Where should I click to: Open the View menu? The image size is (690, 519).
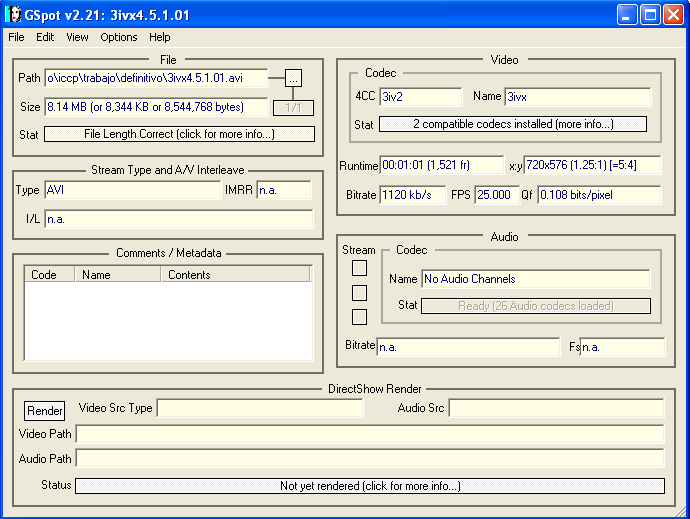pyautogui.click(x=77, y=37)
